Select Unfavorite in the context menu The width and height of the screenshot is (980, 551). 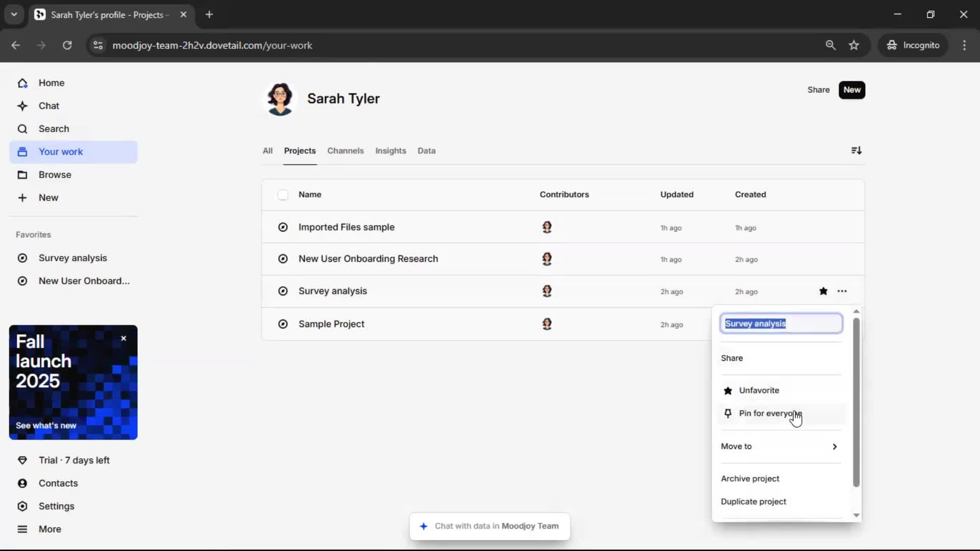[x=758, y=390]
